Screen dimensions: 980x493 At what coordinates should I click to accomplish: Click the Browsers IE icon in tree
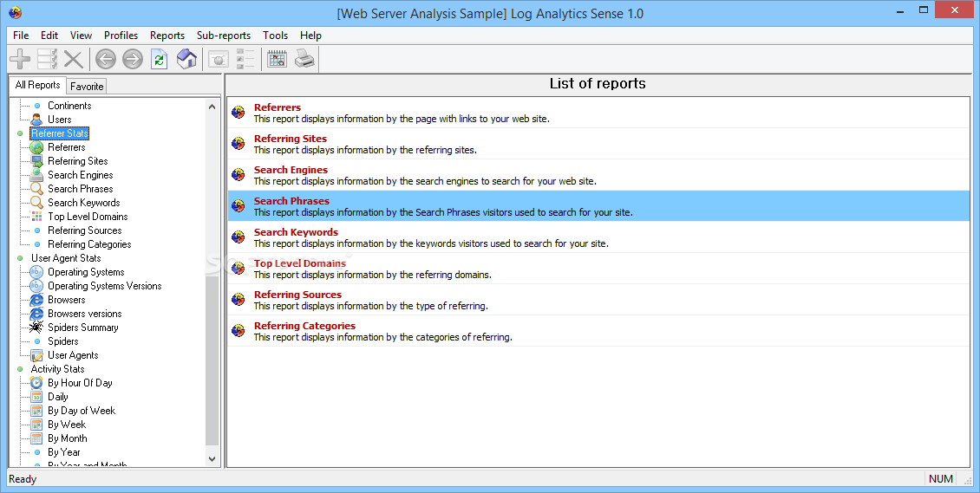tap(37, 300)
